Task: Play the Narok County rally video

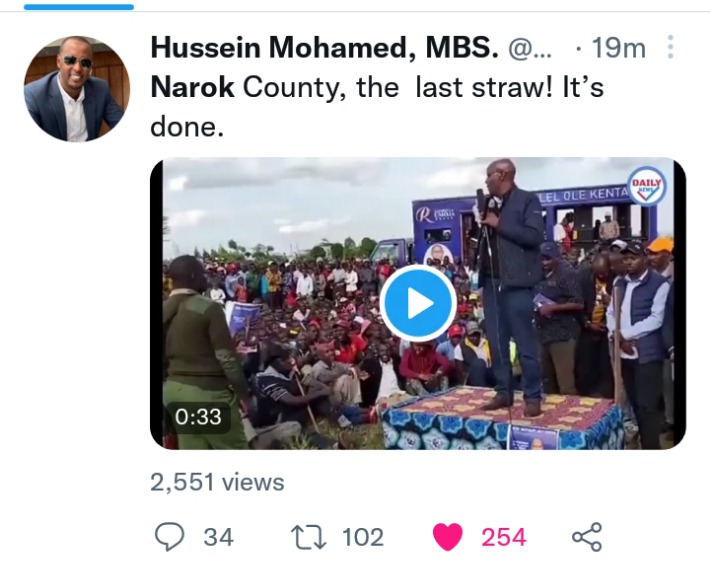Action: (418, 303)
